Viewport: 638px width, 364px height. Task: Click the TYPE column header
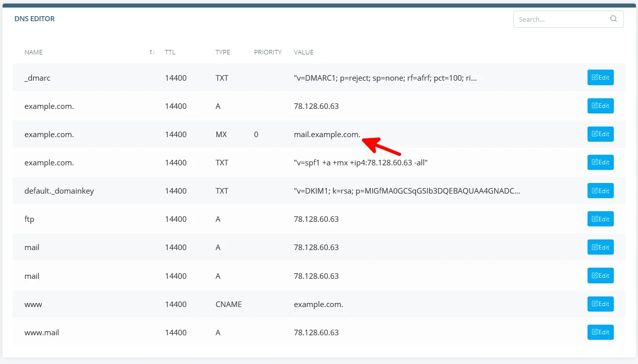pyautogui.click(x=222, y=52)
